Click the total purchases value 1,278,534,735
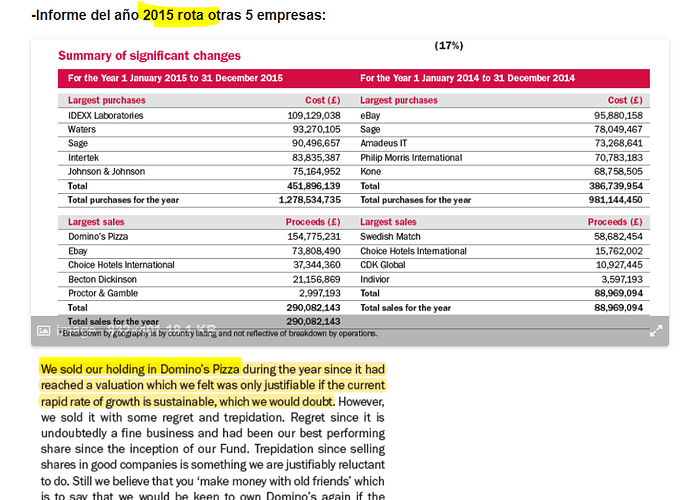 click(x=309, y=200)
